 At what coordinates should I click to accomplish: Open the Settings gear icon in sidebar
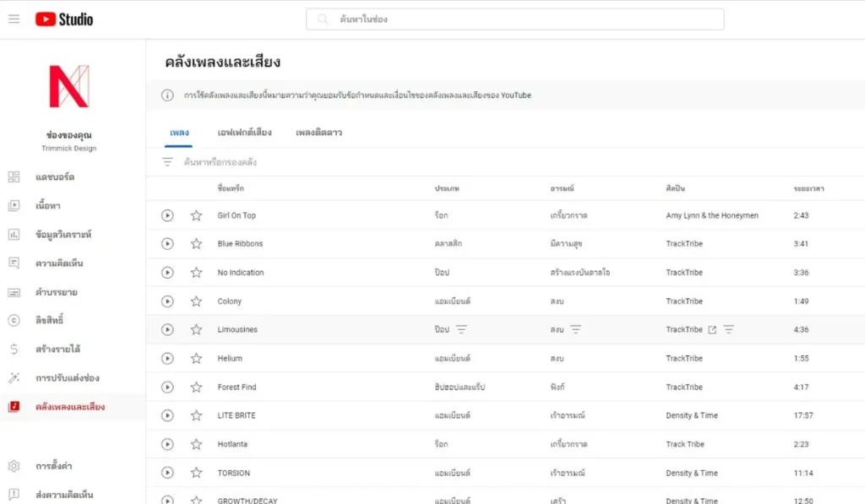pos(14,466)
